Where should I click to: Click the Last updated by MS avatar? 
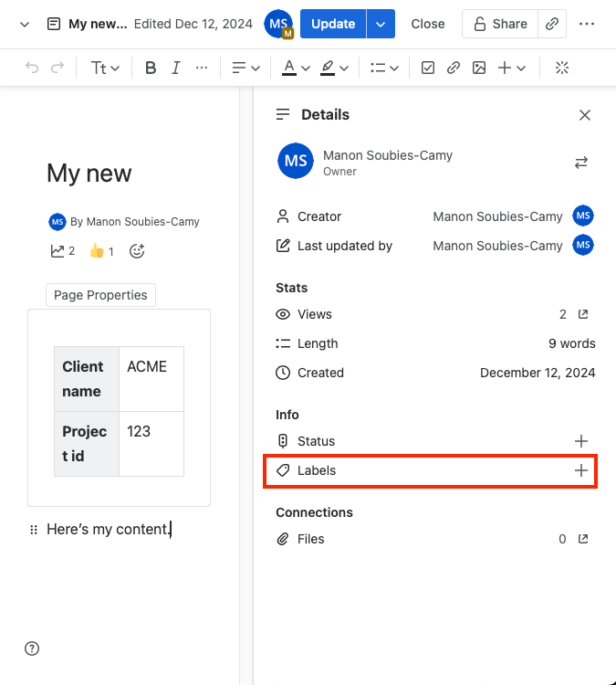point(583,245)
